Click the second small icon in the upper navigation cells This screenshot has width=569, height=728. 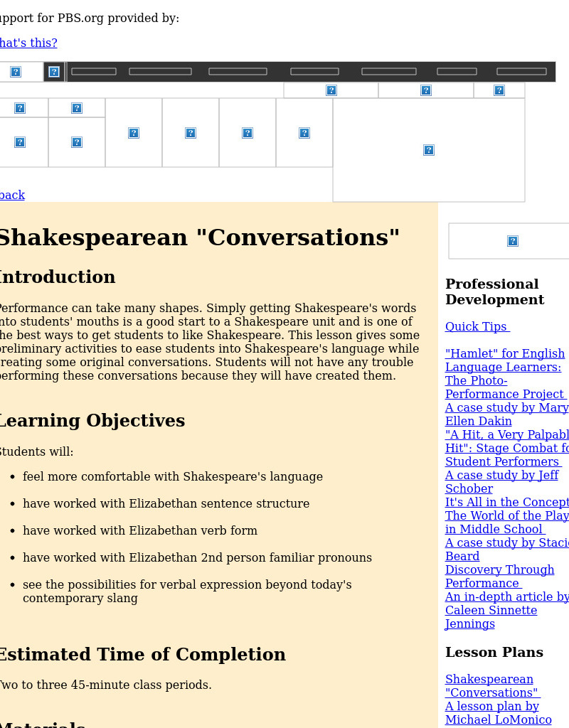77,107
